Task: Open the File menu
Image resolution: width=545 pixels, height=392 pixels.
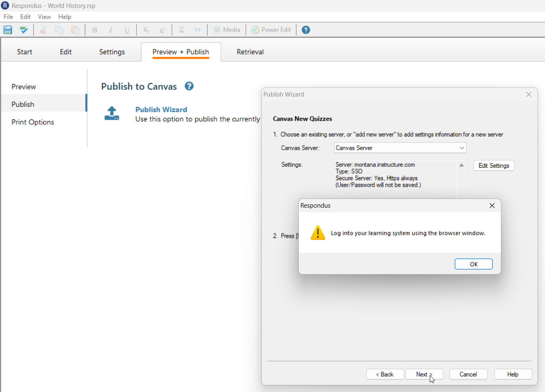Action: pyautogui.click(x=8, y=17)
